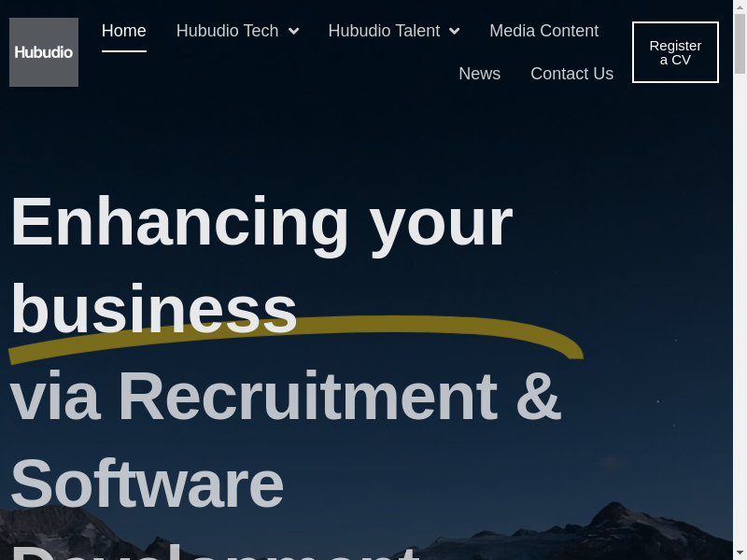Image resolution: width=747 pixels, height=560 pixels.
Task: Click the scrollbar down arrow
Action: pos(740,554)
